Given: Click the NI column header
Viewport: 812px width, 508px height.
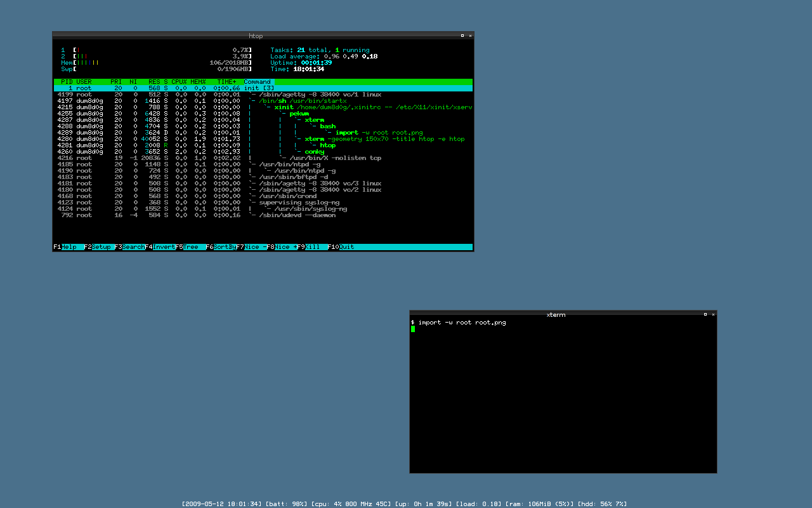Looking at the screenshot, I should pyautogui.click(x=133, y=82).
